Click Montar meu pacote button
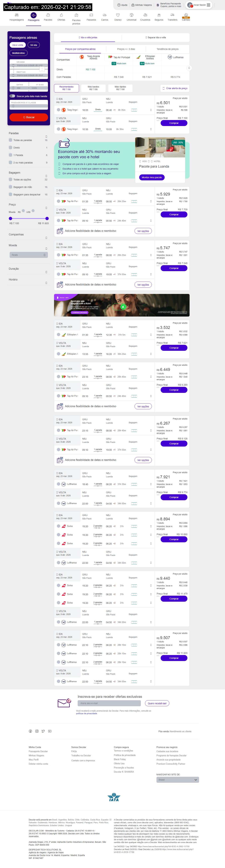 coord(151,177)
